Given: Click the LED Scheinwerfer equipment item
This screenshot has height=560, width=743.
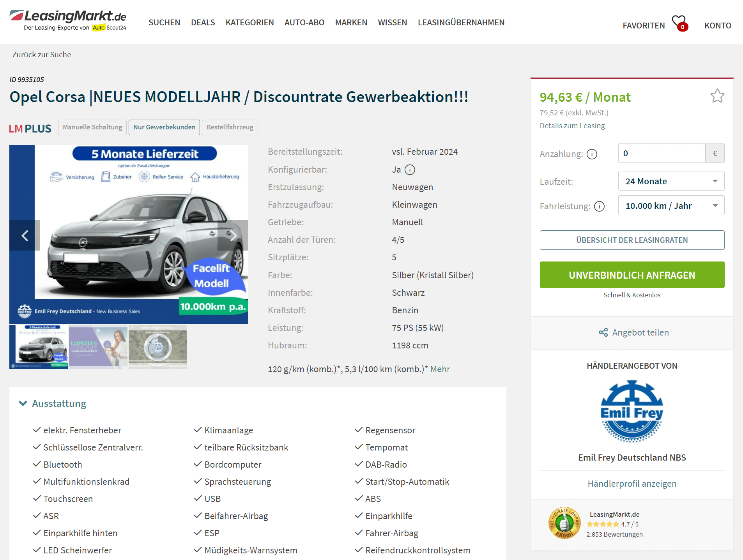Looking at the screenshot, I should [77, 550].
